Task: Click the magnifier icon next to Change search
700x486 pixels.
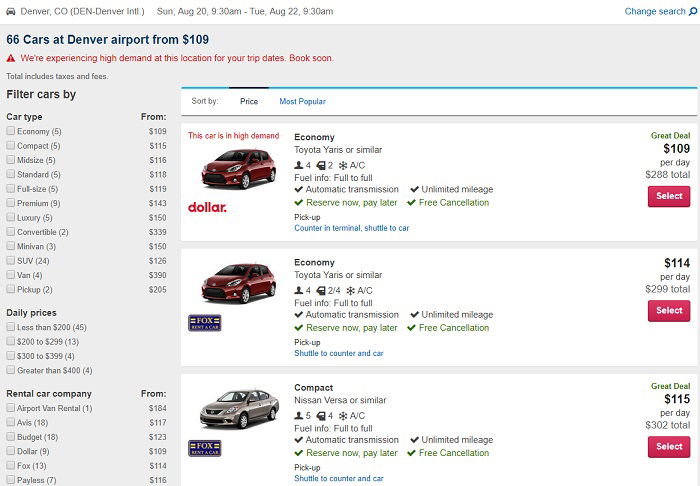Action: click(x=693, y=11)
